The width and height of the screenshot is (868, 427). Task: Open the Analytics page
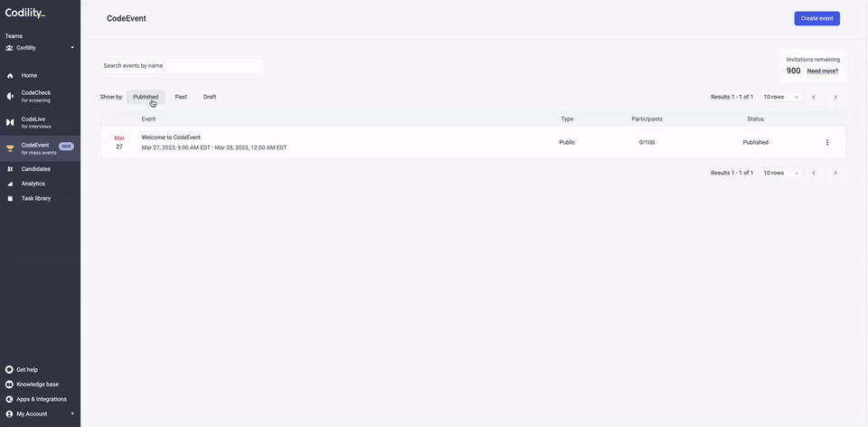(33, 184)
